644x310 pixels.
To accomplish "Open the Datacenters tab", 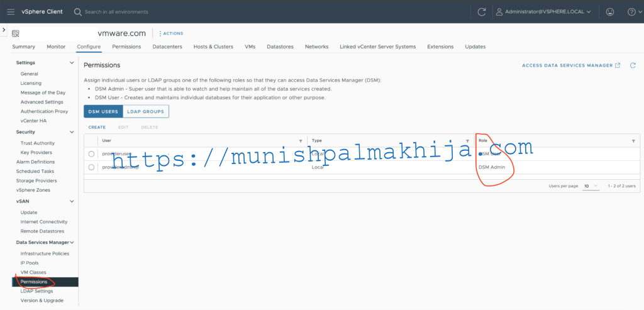I will point(167,47).
